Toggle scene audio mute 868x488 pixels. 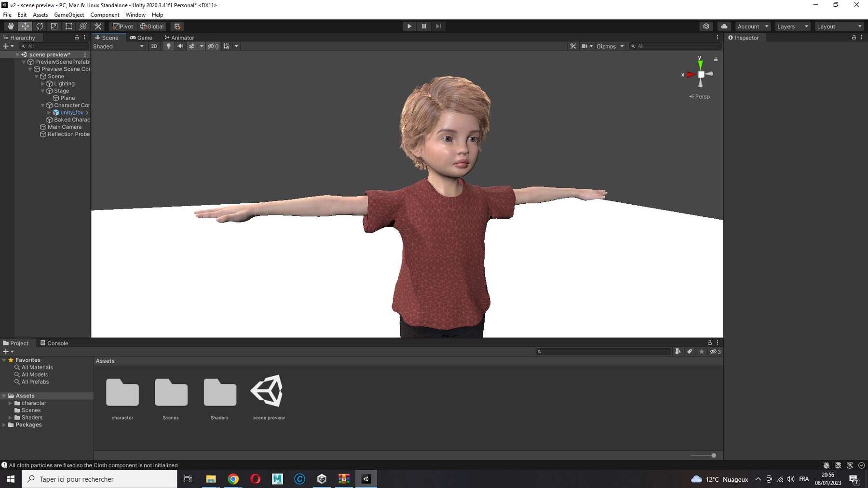pos(180,46)
